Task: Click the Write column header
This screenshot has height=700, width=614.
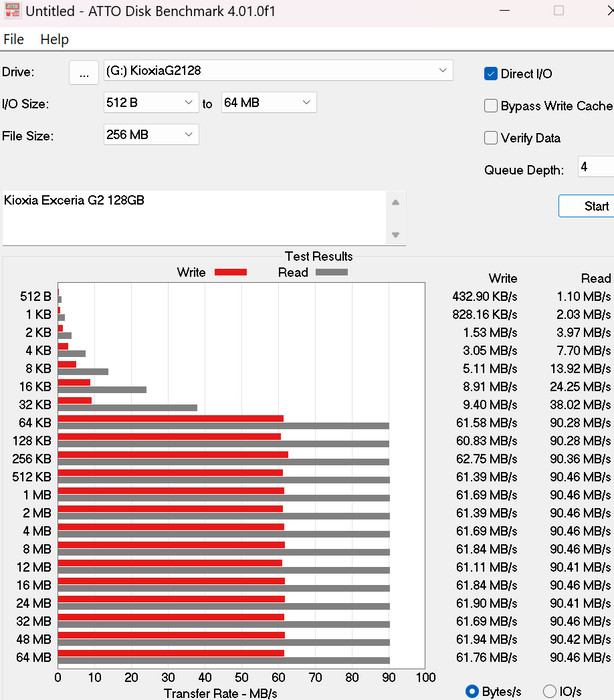Action: [503, 279]
